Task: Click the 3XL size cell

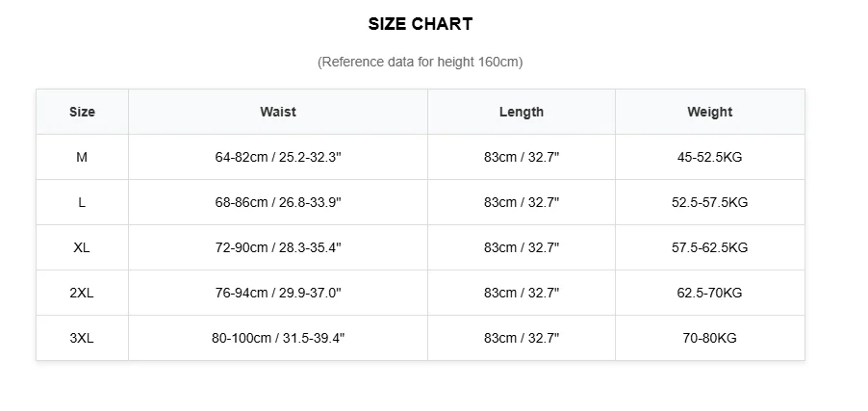Action: coord(82,338)
